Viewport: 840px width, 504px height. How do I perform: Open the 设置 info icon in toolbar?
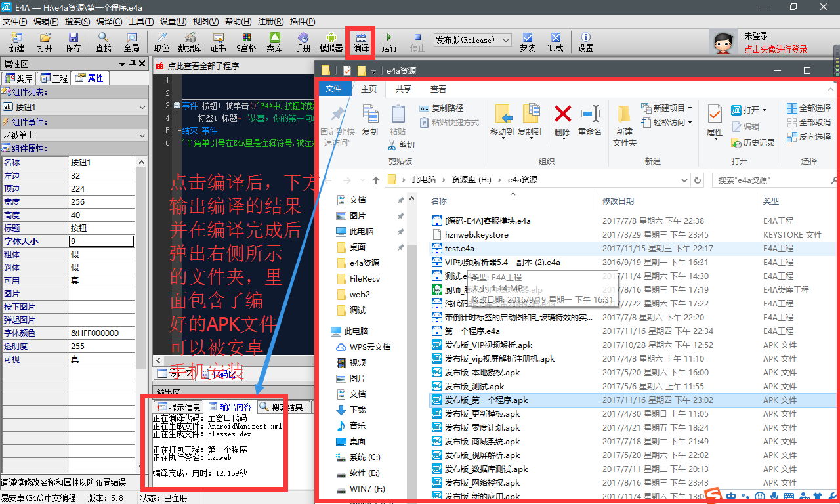(585, 42)
